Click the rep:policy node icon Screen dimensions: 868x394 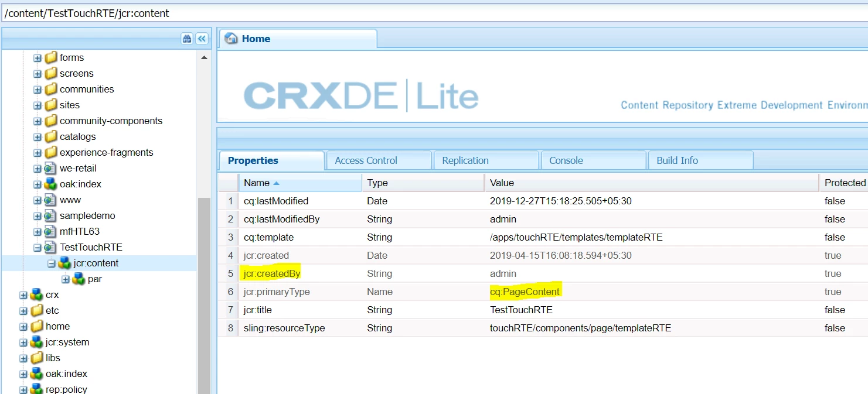coord(37,389)
